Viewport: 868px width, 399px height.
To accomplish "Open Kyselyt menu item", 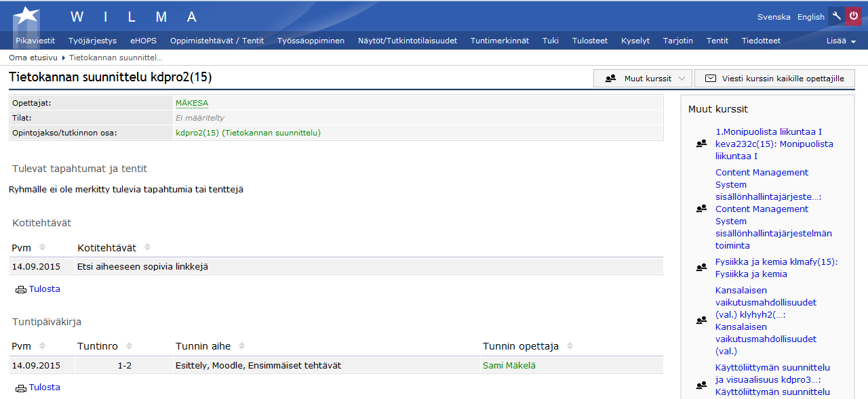I will coord(635,41).
